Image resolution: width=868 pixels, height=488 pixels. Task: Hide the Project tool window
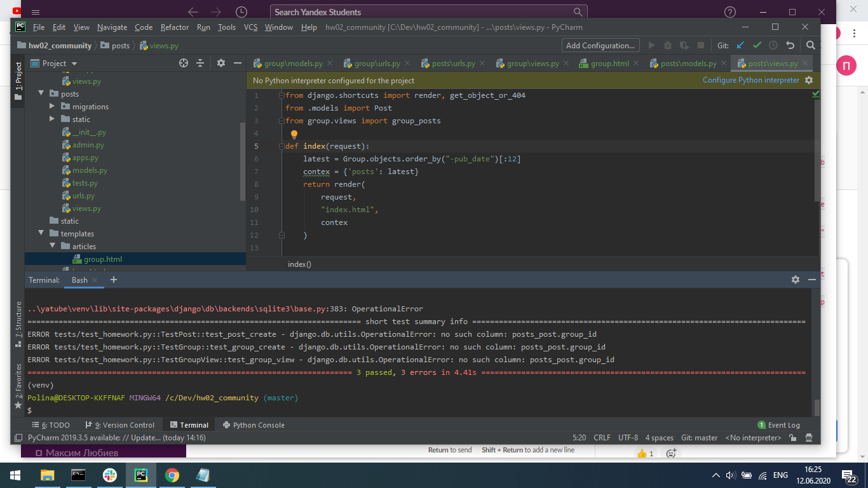238,63
